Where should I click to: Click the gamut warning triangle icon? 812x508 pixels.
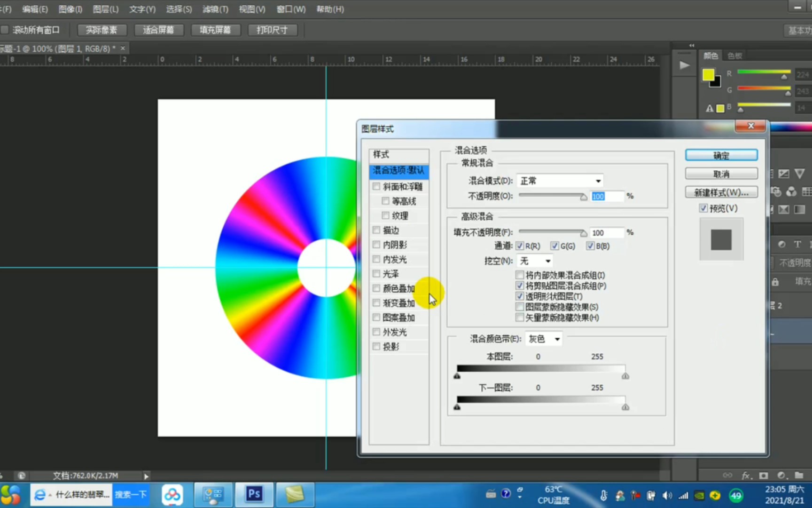[x=710, y=109]
